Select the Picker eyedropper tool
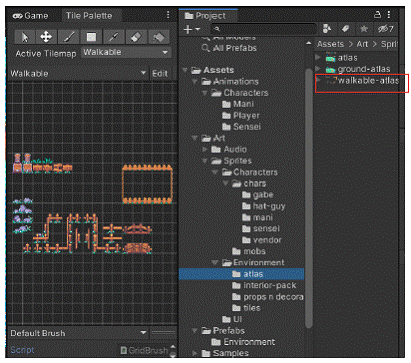 pos(114,37)
